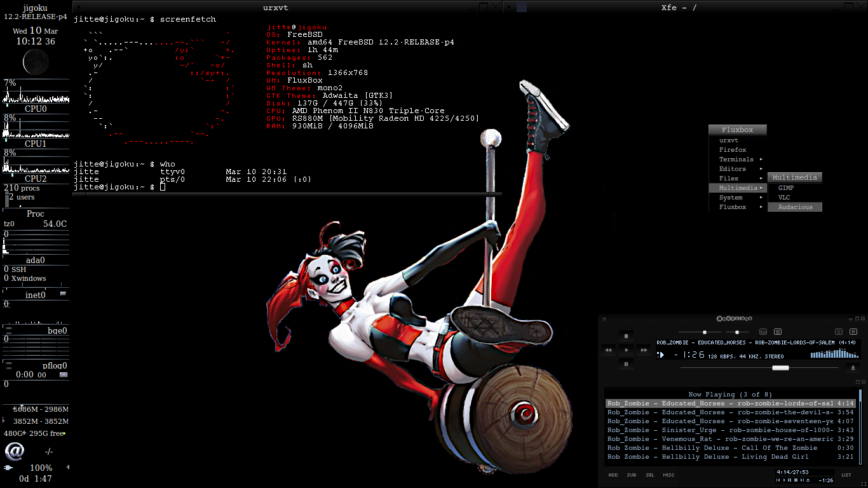Skip to next track in Audacious
868x488 pixels.
644,350
